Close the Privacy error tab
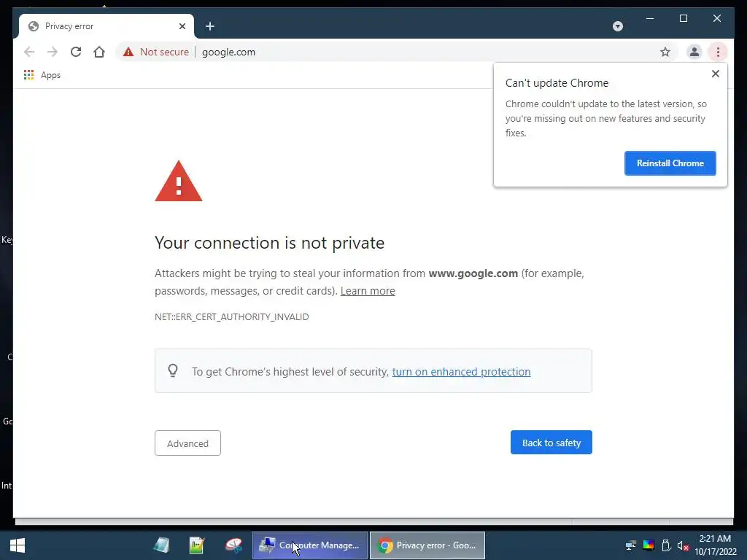This screenshot has width=747, height=560. coord(182,26)
